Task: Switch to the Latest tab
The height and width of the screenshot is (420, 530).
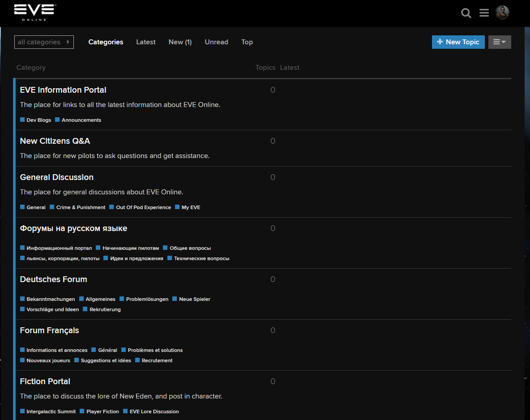Action: click(x=145, y=42)
